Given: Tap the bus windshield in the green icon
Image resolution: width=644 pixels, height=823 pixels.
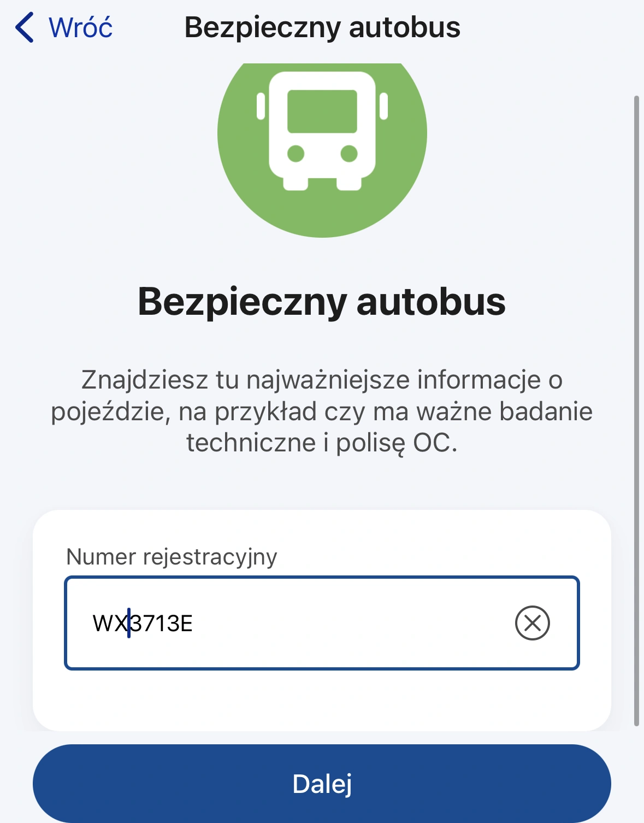Looking at the screenshot, I should (322, 111).
